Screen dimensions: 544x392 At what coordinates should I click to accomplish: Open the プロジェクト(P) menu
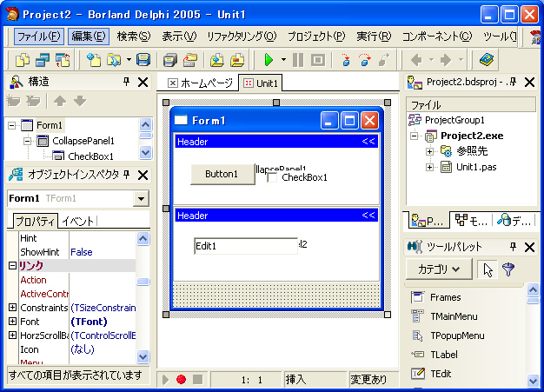tap(316, 37)
